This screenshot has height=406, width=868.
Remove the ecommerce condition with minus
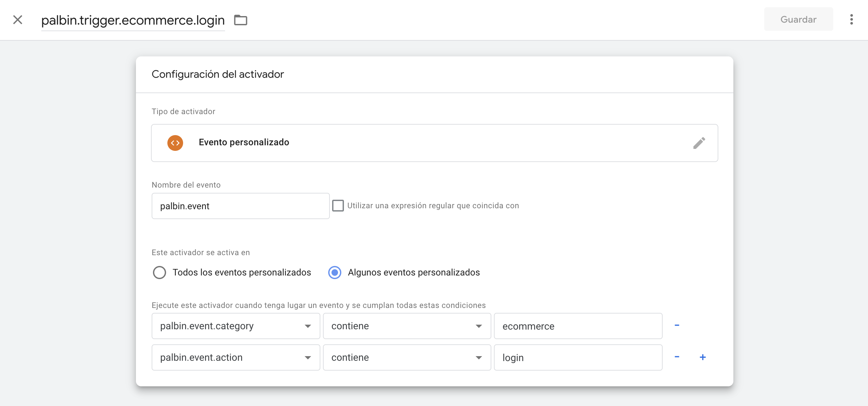[x=677, y=325]
